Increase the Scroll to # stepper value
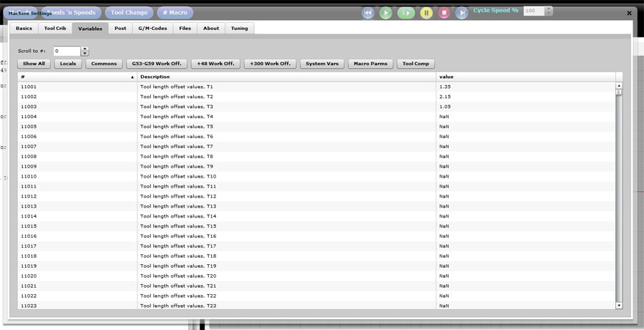 click(85, 49)
